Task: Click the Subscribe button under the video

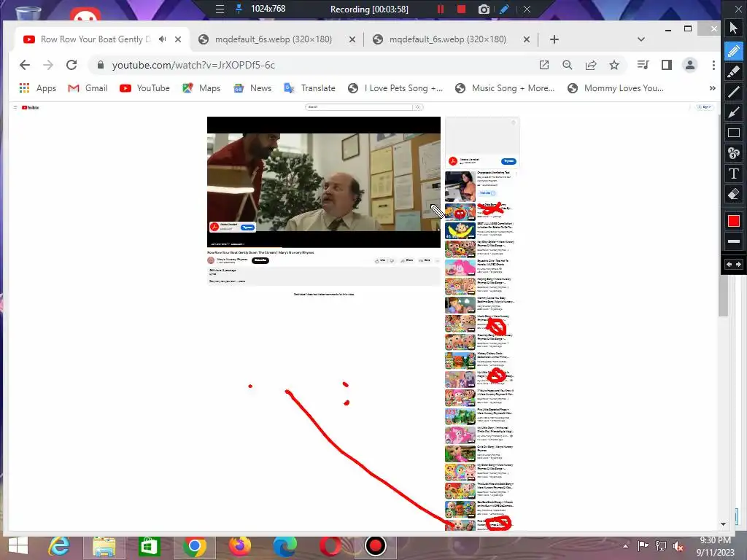Action: point(260,260)
